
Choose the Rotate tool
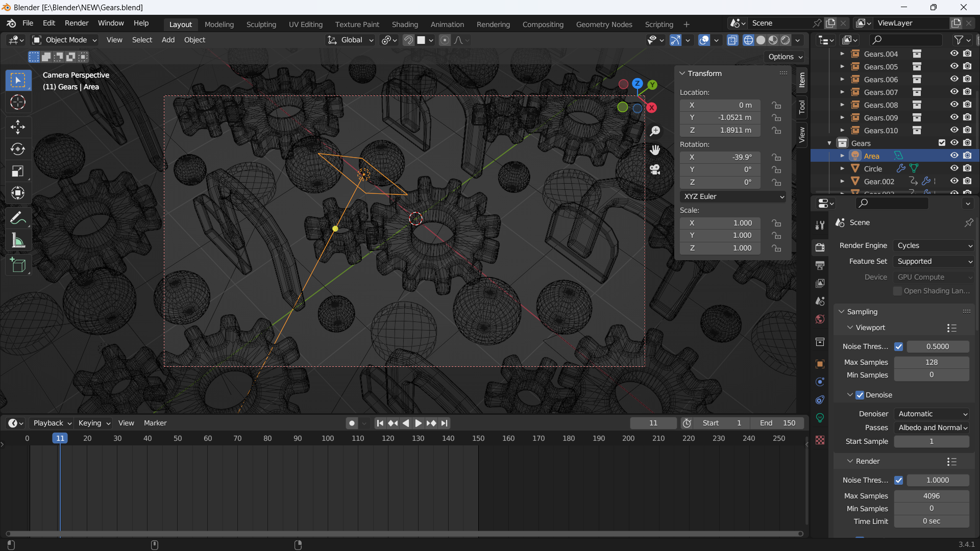[18, 149]
